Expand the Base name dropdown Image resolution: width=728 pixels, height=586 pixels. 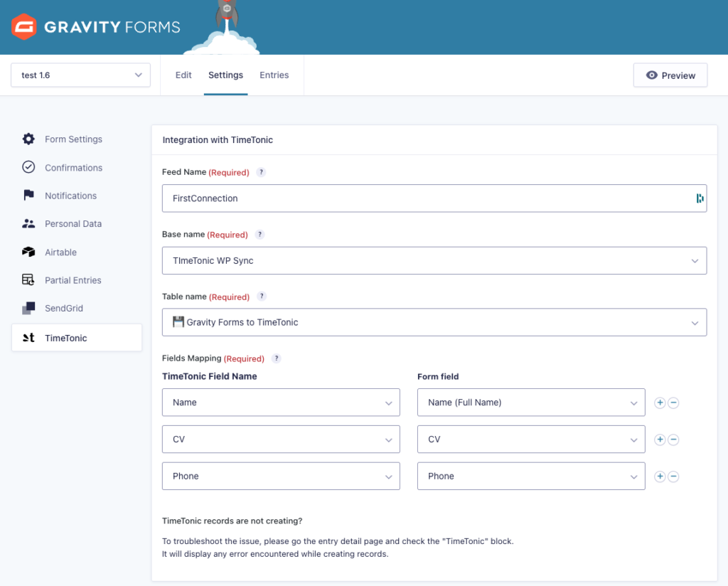(434, 261)
